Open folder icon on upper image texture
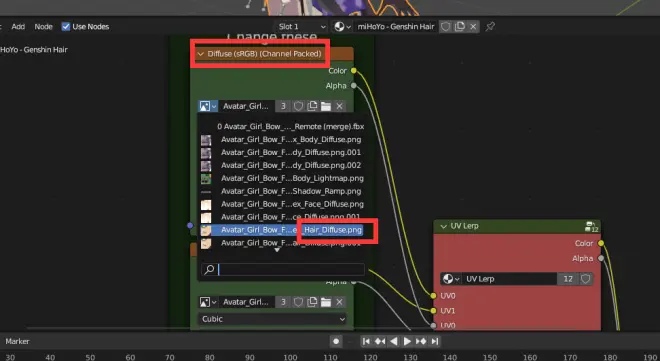This screenshot has height=361, width=660. (326, 106)
